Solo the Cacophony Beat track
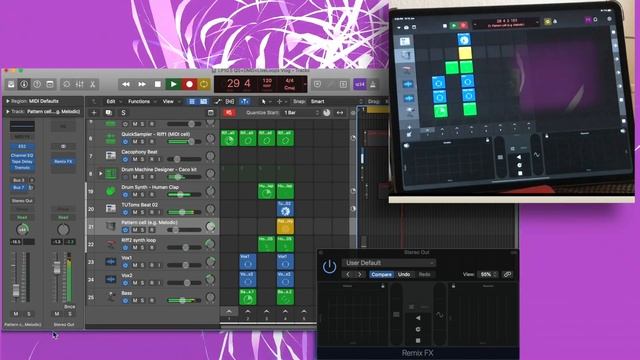Screen dimensions: 640x360 [142, 159]
